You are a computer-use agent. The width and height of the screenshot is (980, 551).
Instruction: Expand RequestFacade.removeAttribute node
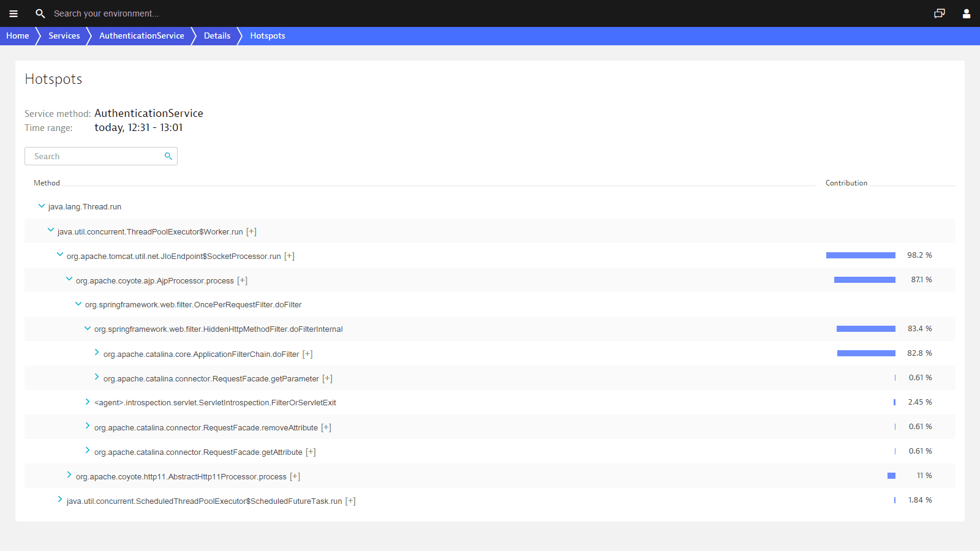pyautogui.click(x=88, y=426)
